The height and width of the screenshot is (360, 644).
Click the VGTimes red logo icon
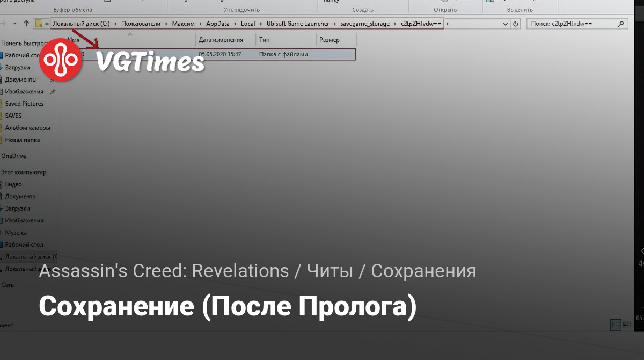(61, 60)
